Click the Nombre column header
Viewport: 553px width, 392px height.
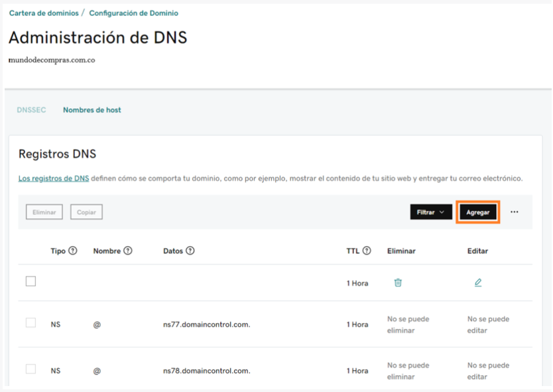(x=107, y=251)
